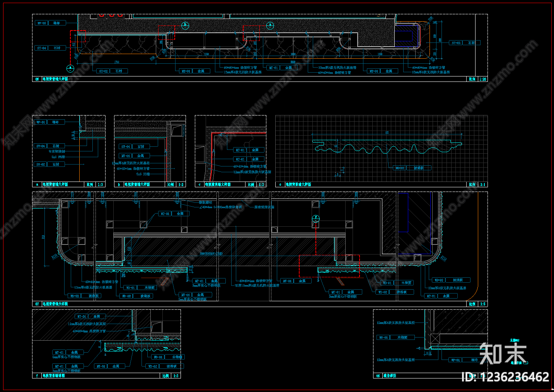The width and height of the screenshot is (554, 392).
Task: Click the WD-01 tag in drawing 08
Action: pyautogui.click(x=383, y=338)
